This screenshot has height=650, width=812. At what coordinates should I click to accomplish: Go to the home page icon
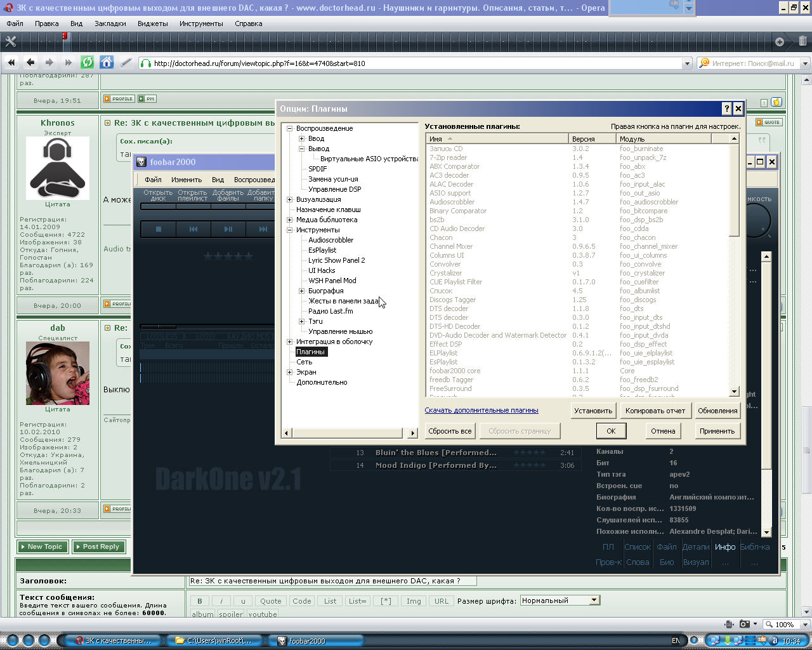[x=107, y=62]
